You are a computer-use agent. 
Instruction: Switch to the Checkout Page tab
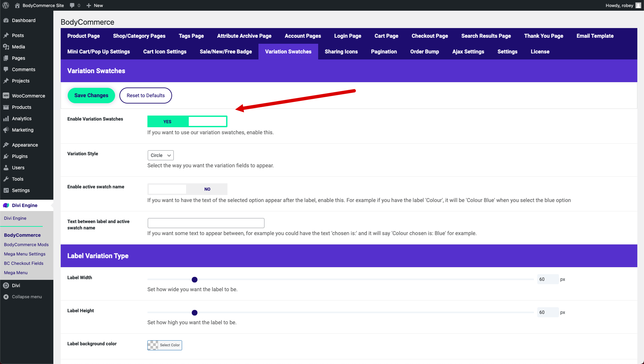point(430,36)
